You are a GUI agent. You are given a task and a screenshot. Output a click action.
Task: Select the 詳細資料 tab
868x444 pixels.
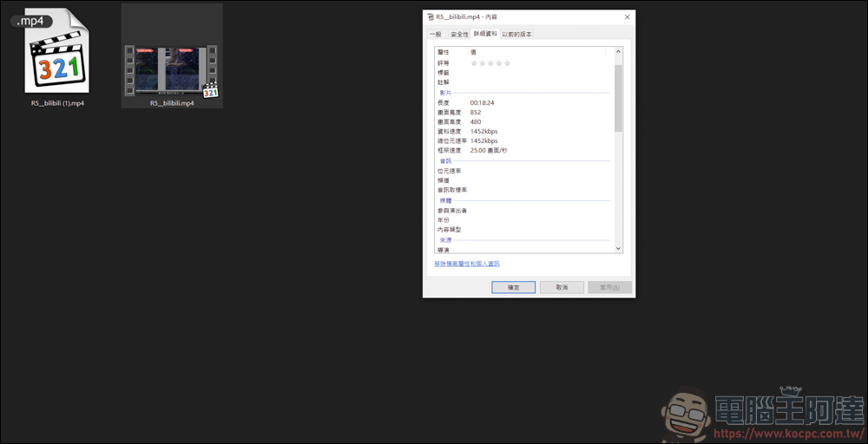click(485, 34)
